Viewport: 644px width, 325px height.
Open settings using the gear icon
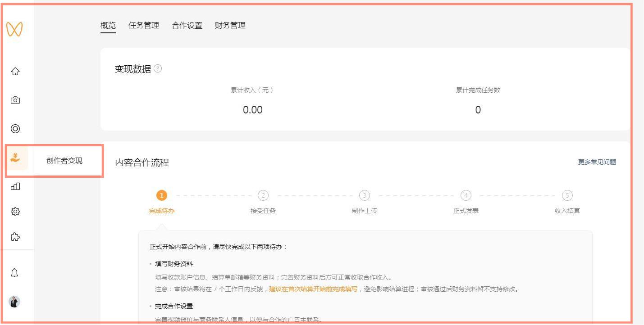pos(15,211)
